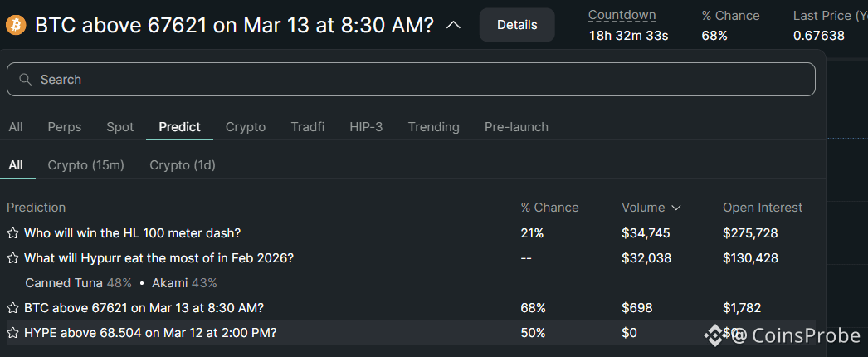Image resolution: width=868 pixels, height=357 pixels.
Task: Open the HIP-3 tab
Action: coord(366,127)
